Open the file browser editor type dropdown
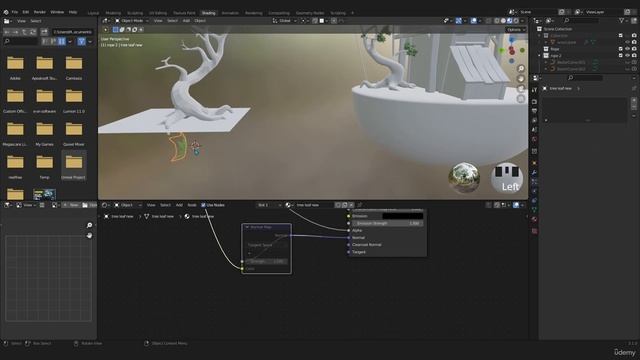Viewport: 640px width, 360px height. pyautogui.click(x=8, y=21)
